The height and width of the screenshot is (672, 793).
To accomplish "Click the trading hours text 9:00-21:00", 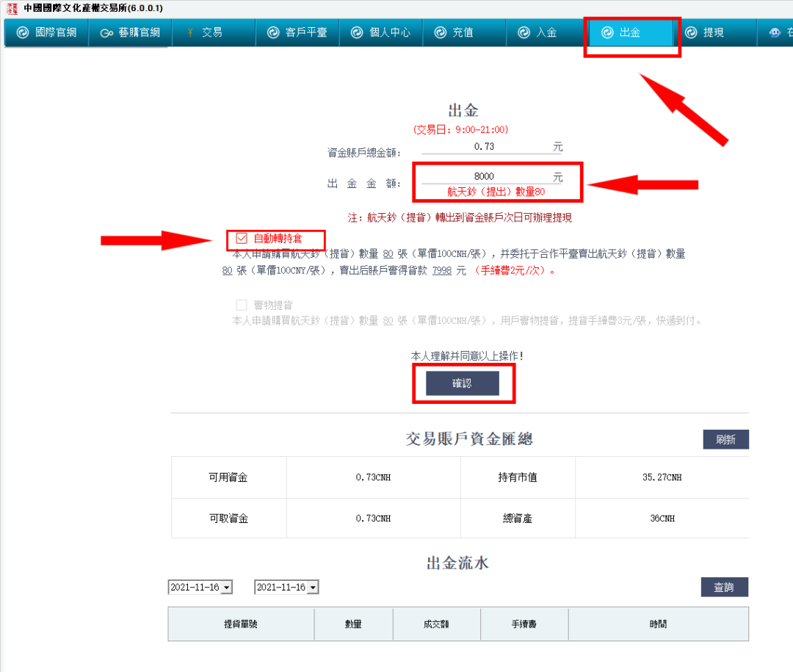I will coord(480,129).
